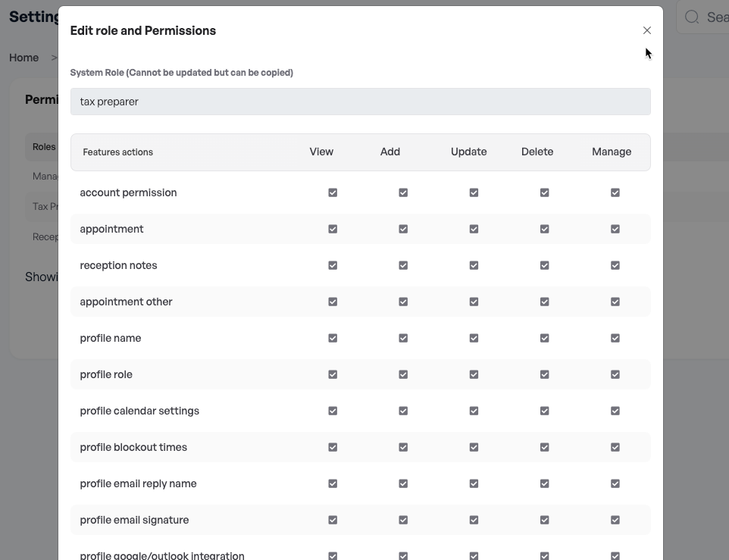Toggle Add for reception notes
Viewport: 729px width, 560px height.
(403, 265)
